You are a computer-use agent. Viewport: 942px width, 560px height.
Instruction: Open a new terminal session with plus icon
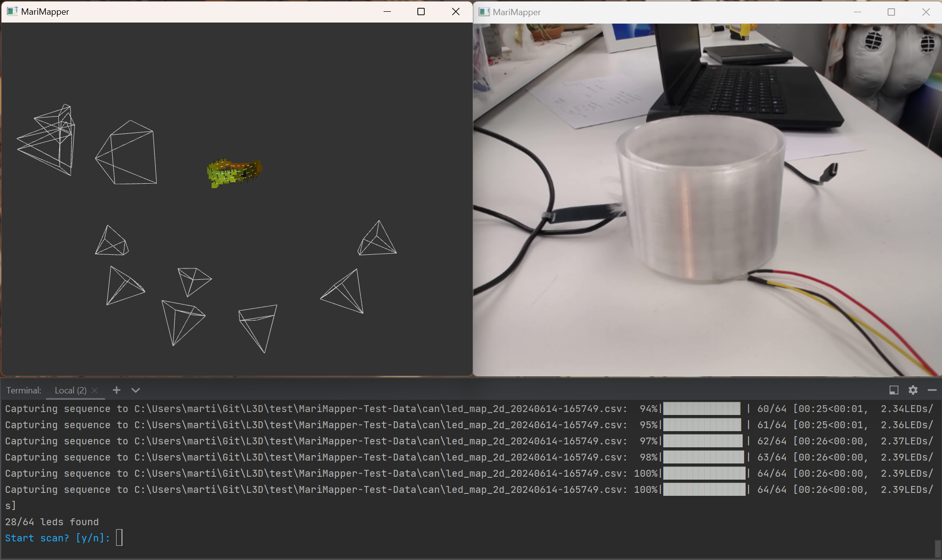click(116, 390)
